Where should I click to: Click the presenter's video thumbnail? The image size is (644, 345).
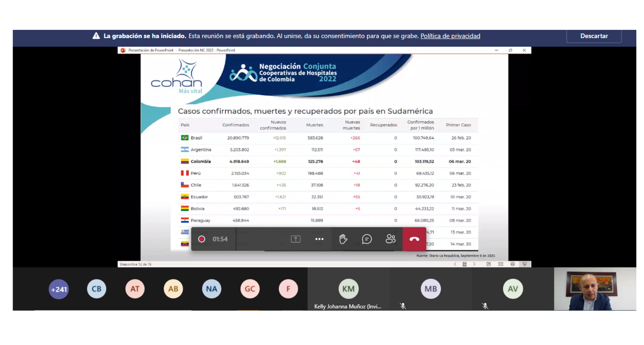[595, 289]
